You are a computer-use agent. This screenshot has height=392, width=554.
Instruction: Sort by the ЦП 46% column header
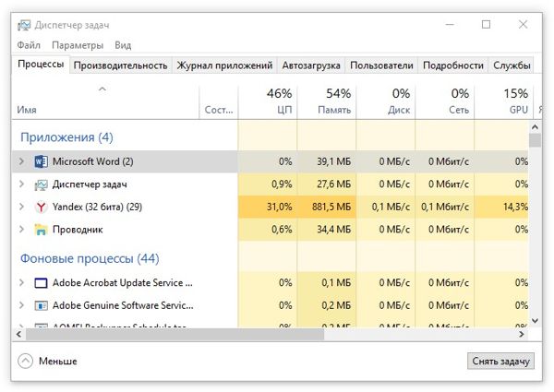pos(268,102)
